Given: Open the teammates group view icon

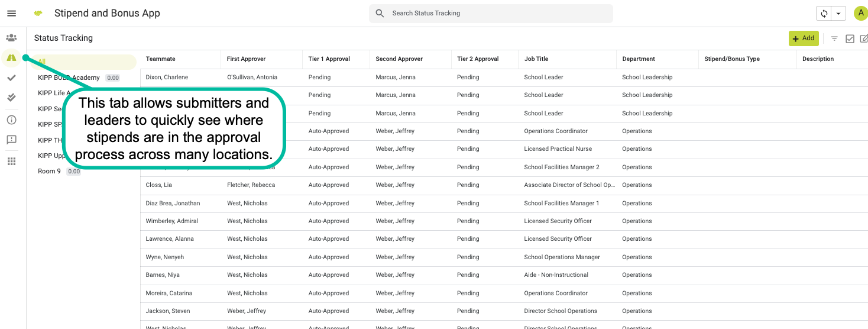Looking at the screenshot, I should 11,38.
